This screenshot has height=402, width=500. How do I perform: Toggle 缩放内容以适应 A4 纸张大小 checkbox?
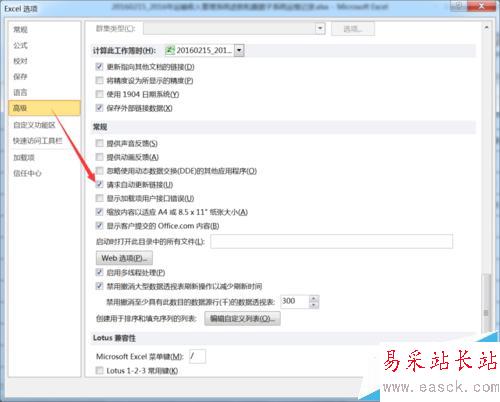[x=99, y=212]
